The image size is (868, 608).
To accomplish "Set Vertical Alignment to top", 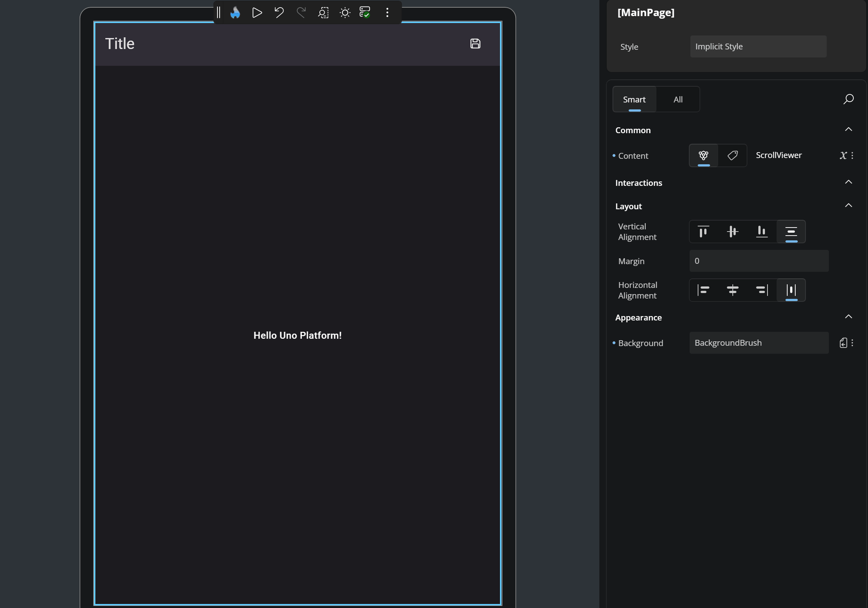I will click(x=704, y=232).
